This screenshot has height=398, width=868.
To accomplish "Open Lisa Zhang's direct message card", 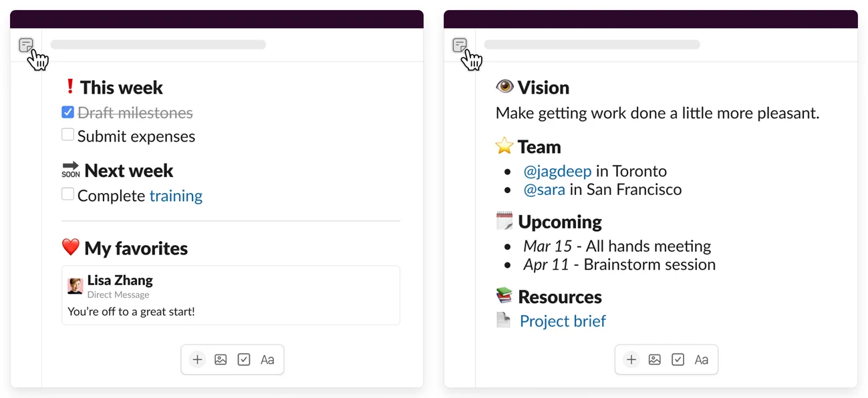I will tap(231, 295).
